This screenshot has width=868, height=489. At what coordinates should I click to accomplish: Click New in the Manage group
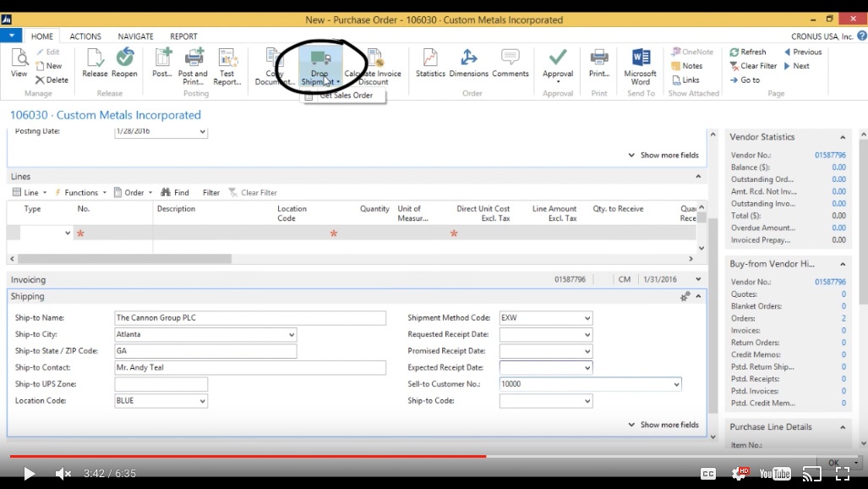[49, 66]
